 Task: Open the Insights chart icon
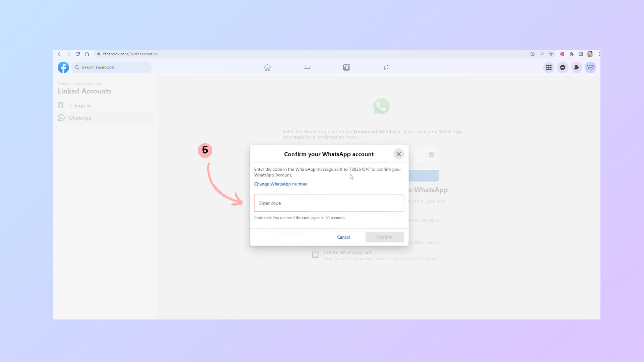click(x=346, y=67)
